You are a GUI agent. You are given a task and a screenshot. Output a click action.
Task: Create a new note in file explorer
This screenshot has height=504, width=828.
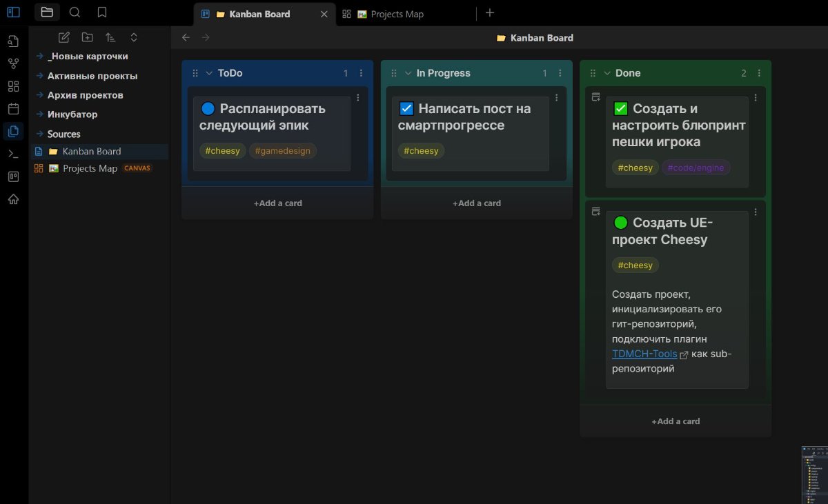(x=63, y=37)
